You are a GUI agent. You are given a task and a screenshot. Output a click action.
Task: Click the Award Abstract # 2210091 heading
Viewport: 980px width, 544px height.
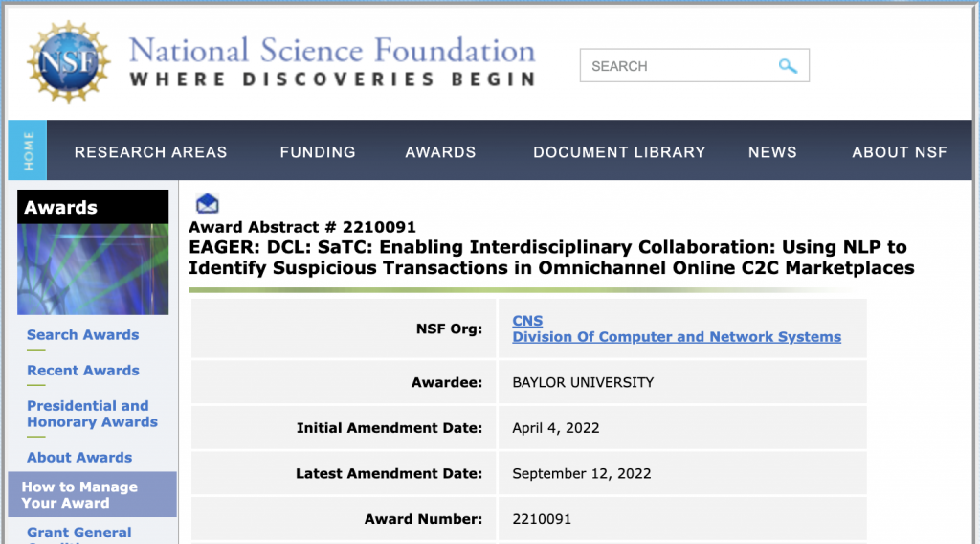(x=301, y=227)
